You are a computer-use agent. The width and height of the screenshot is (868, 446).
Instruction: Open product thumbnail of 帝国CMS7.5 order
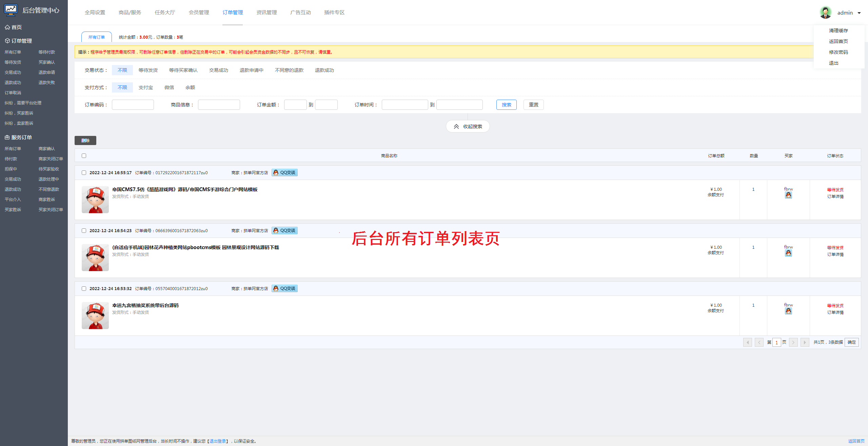click(95, 200)
